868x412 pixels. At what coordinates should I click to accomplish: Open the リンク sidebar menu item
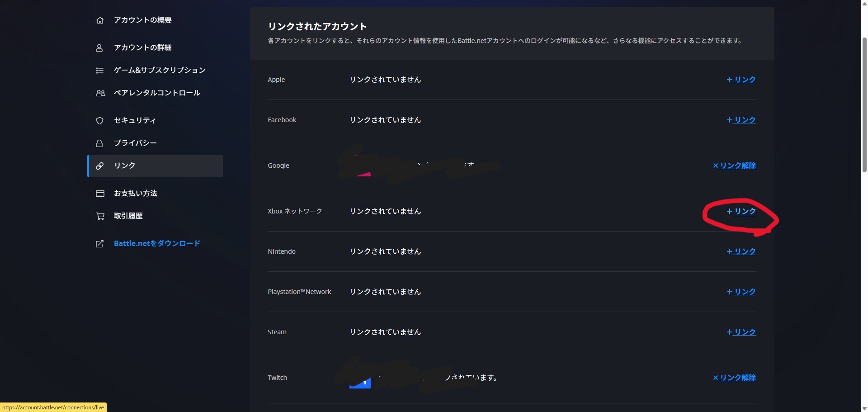point(125,166)
